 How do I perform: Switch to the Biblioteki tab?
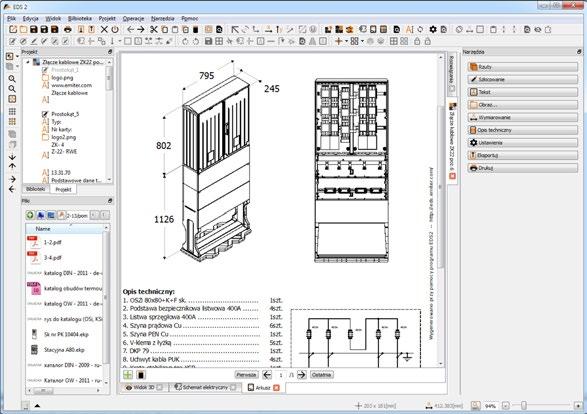(x=36, y=189)
